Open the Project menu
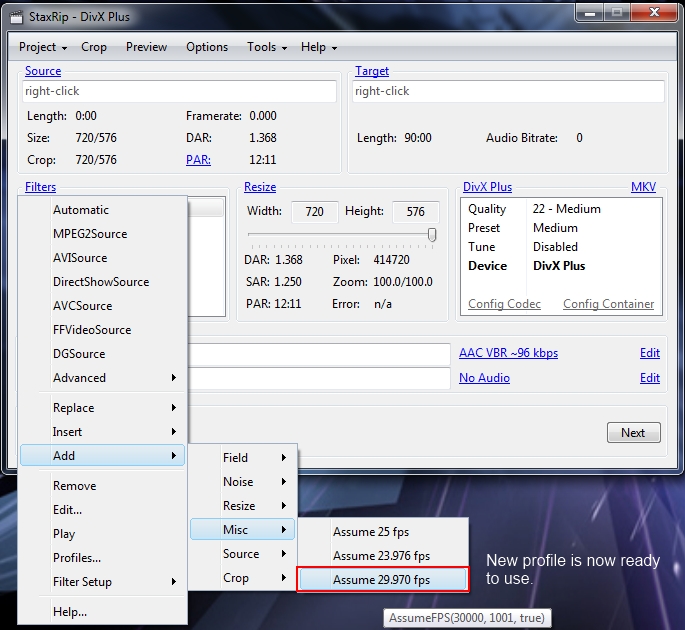The height and width of the screenshot is (630, 685). [x=43, y=47]
